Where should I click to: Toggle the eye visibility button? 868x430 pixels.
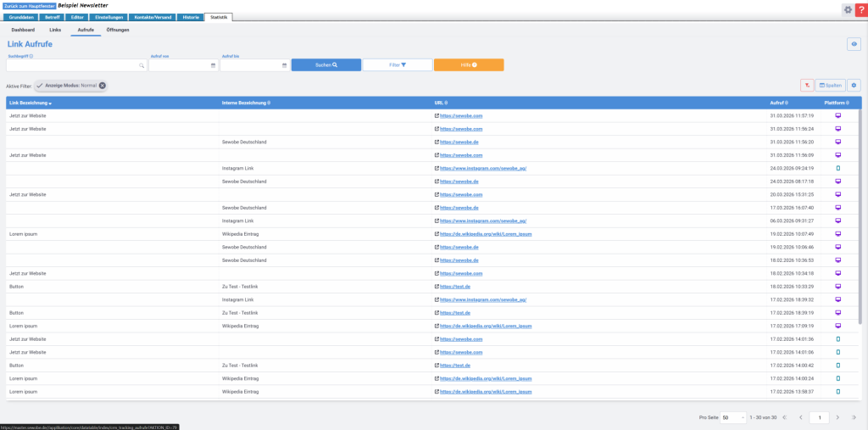click(854, 44)
